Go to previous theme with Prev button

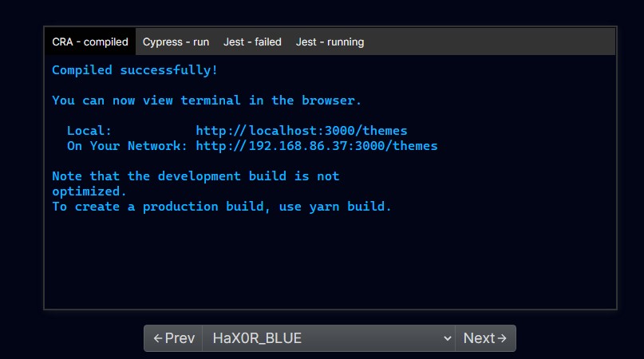point(173,338)
